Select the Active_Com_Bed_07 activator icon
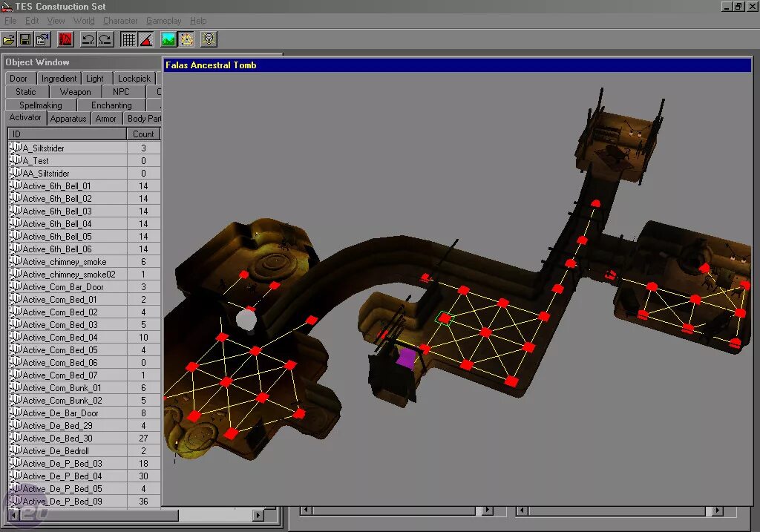This screenshot has height=532, width=760. 16,374
